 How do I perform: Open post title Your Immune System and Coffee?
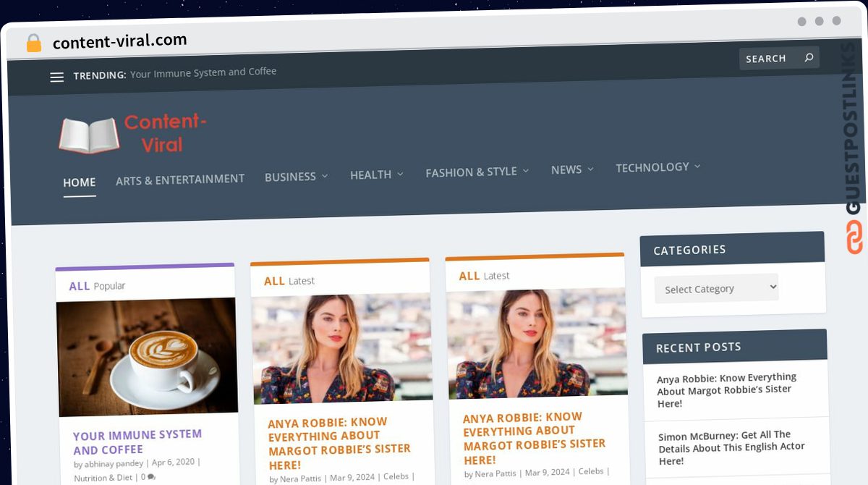click(x=137, y=442)
